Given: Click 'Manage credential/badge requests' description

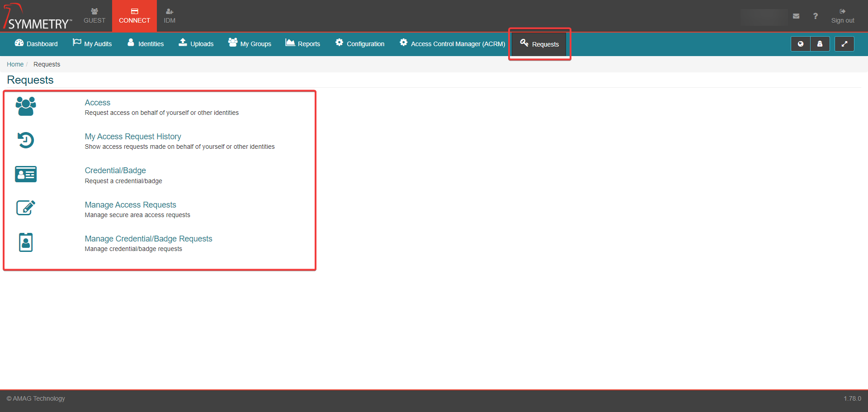Looking at the screenshot, I should (x=133, y=249).
